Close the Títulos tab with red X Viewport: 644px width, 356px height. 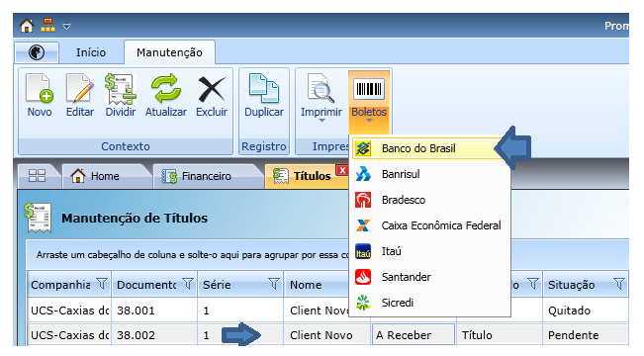pyautogui.click(x=342, y=170)
